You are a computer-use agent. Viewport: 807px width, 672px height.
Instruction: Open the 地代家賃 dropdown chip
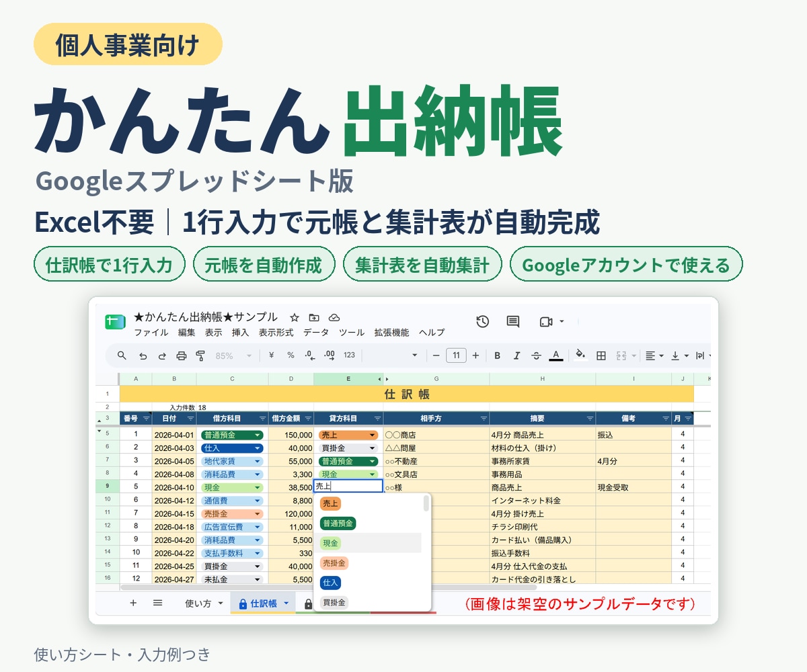point(232,461)
